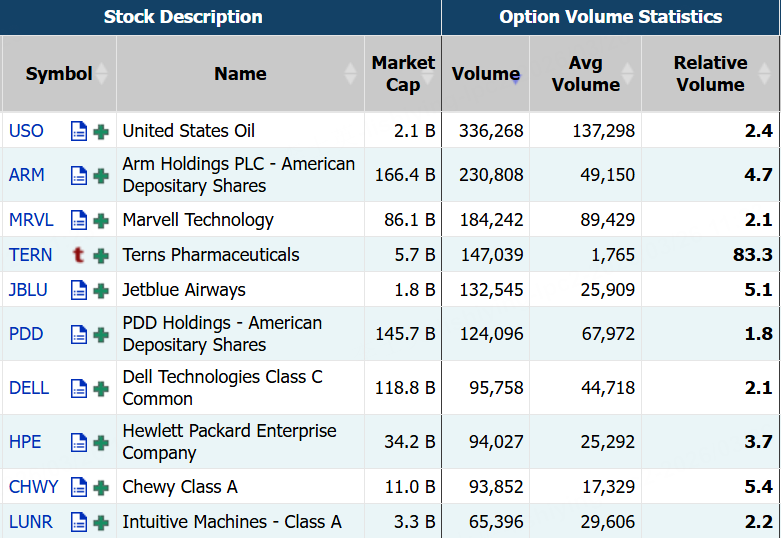The width and height of the screenshot is (781, 538).
Task: Add MRVL using its green plus icon
Action: 101,220
